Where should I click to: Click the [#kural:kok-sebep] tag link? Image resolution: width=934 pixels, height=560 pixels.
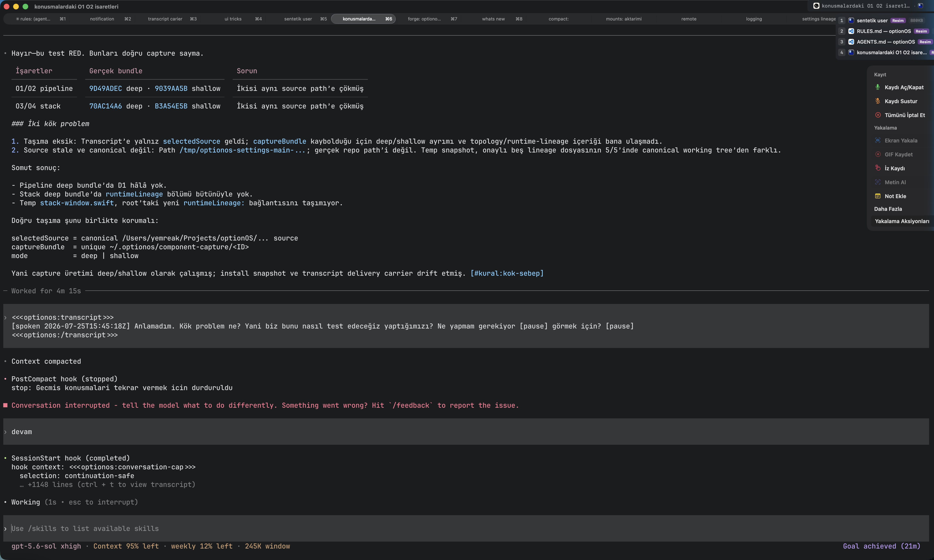point(507,273)
